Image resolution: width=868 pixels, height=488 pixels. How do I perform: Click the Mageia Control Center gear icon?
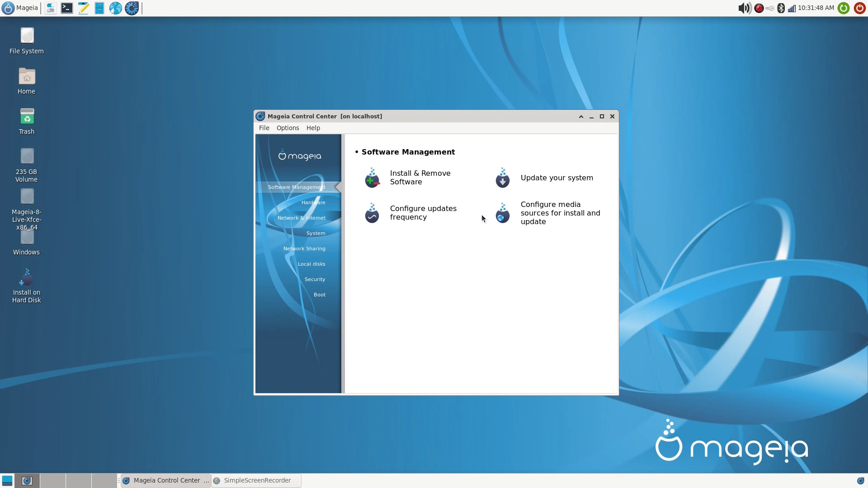[x=131, y=8]
